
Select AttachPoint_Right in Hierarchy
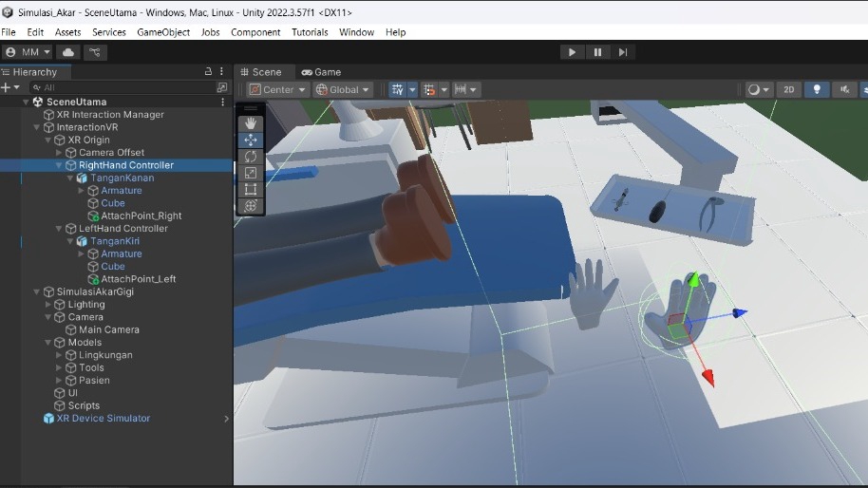(x=141, y=216)
